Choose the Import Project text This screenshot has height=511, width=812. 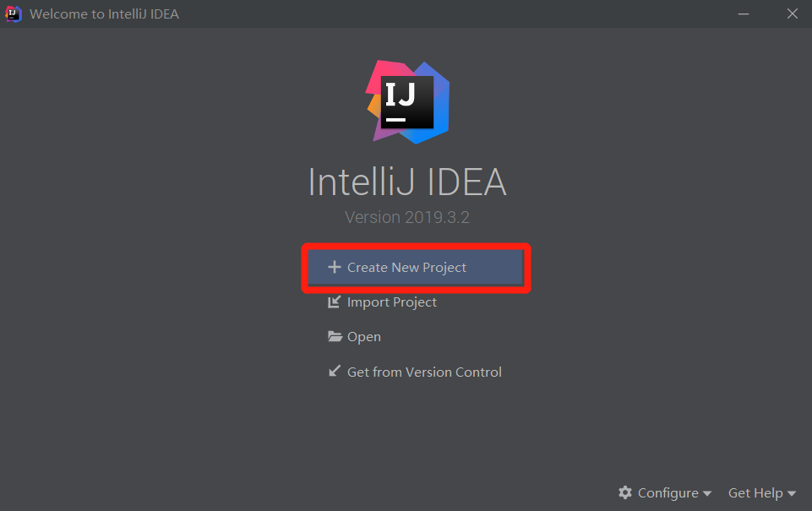click(392, 302)
